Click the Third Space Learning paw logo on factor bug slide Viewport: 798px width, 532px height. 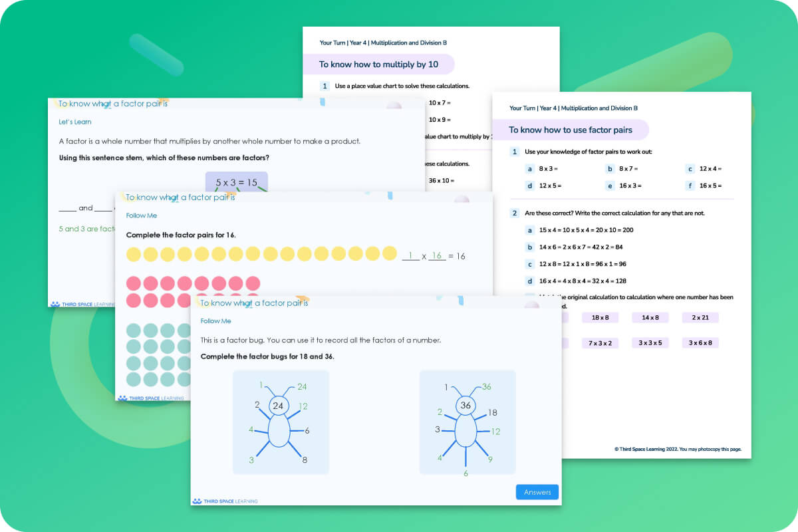pyautogui.click(x=198, y=501)
